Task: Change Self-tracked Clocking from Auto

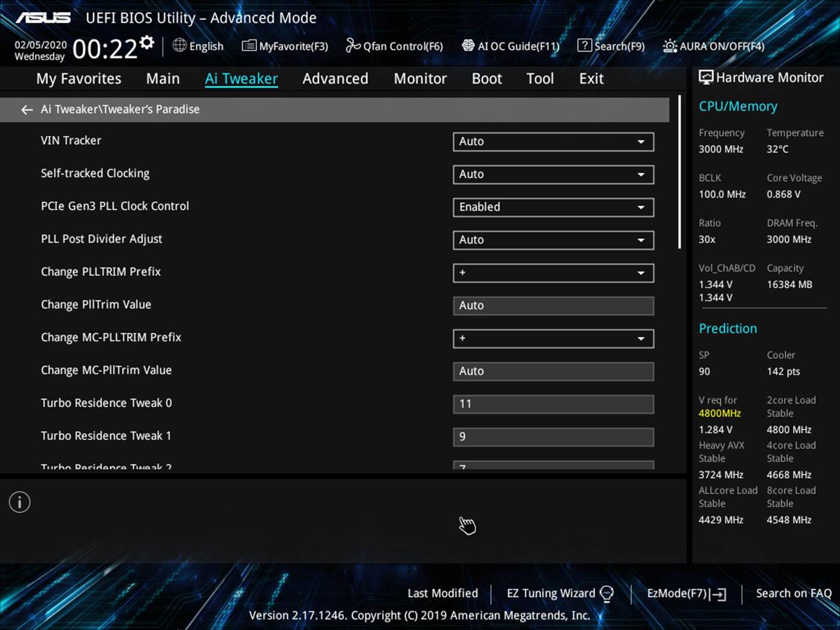Action: (553, 174)
